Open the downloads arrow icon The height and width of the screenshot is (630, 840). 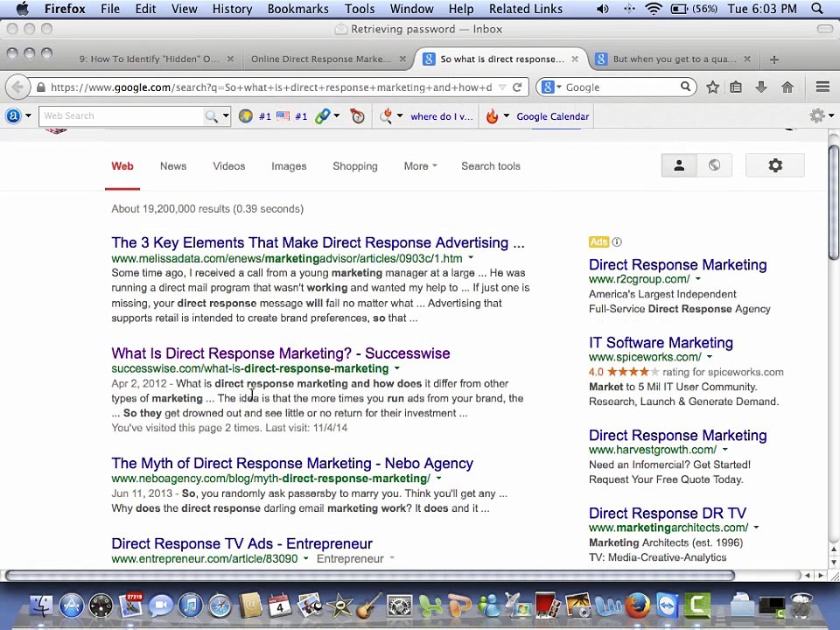761,87
